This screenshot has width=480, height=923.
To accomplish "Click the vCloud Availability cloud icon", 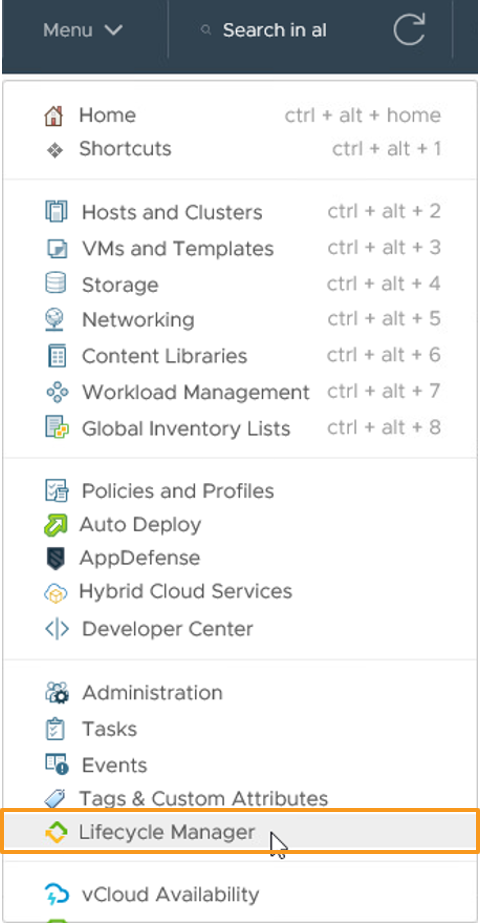I will click(57, 894).
